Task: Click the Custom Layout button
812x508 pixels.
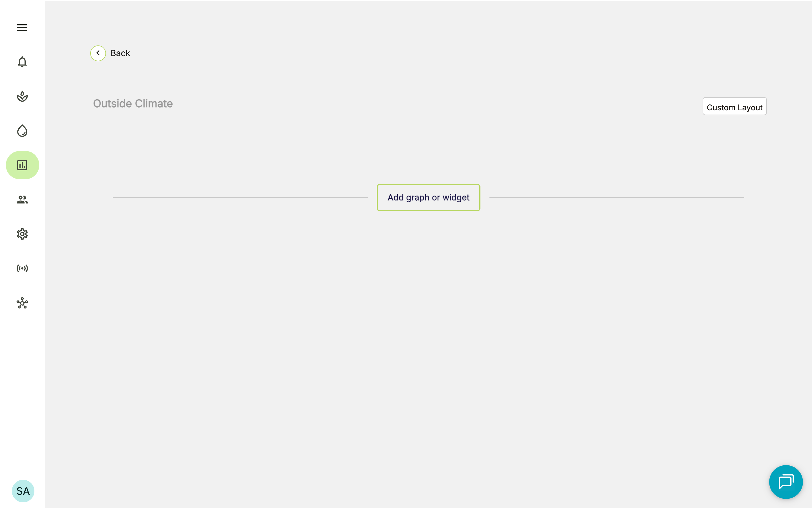Action: 734,106
